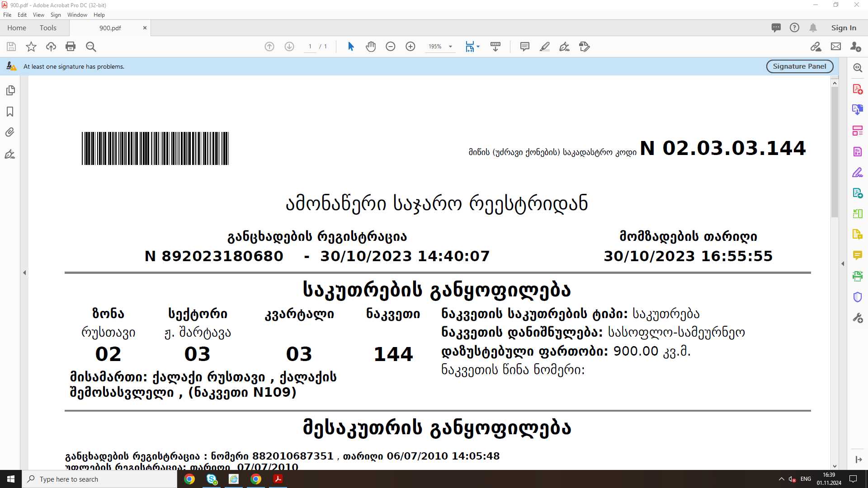
Task: Expand the left navigation pane arrow
Action: coord(24,272)
